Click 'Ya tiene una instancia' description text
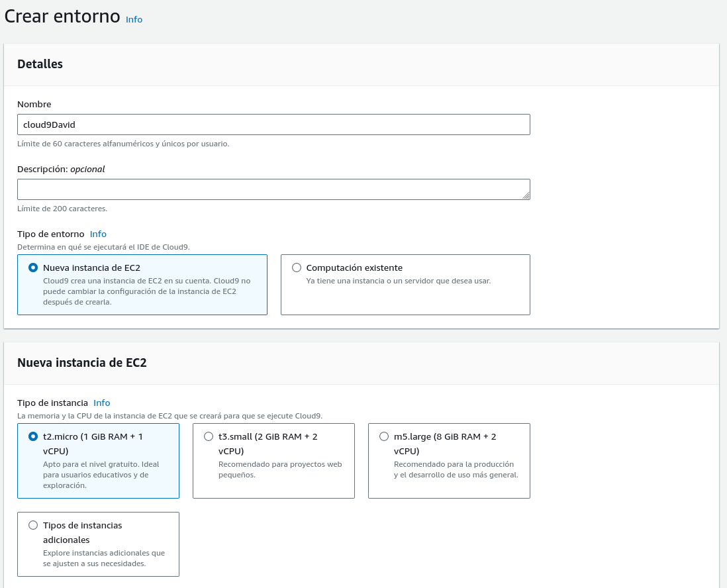The image size is (727, 588). (x=398, y=281)
